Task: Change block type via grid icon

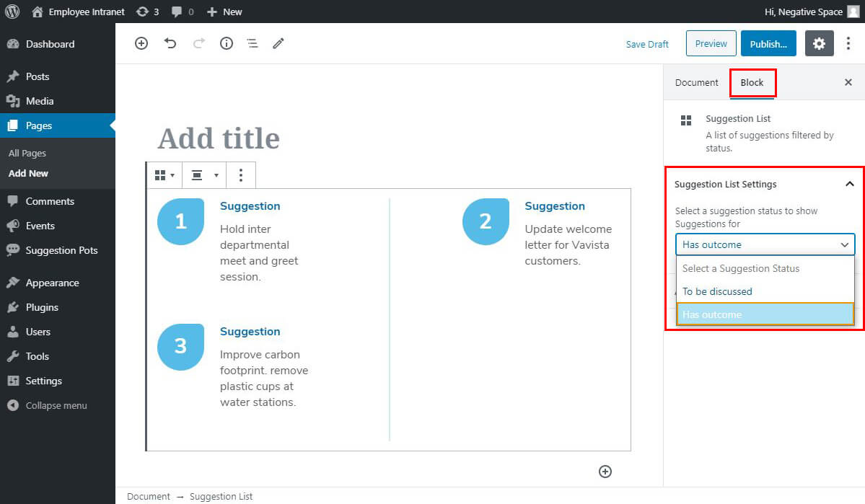Action: click(164, 175)
